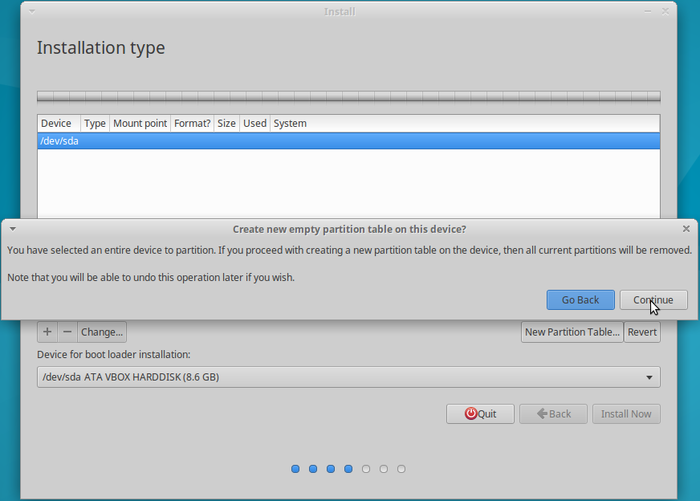Click New Partition Table... button
This screenshot has width=700, height=501.
(x=572, y=332)
